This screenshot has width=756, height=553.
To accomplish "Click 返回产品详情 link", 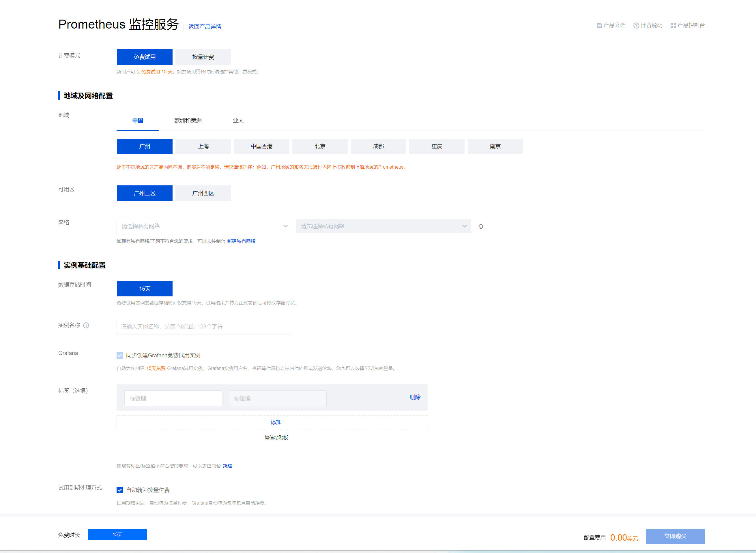I will coord(205,27).
